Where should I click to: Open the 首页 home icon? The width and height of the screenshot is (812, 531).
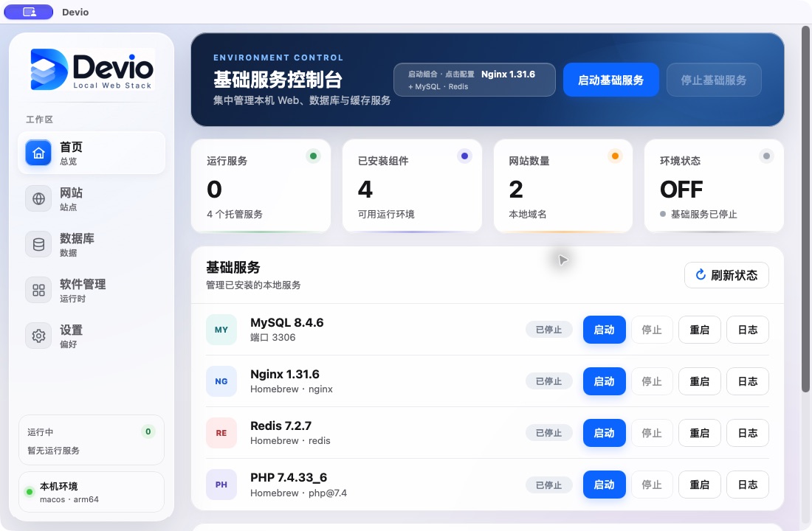[38, 153]
